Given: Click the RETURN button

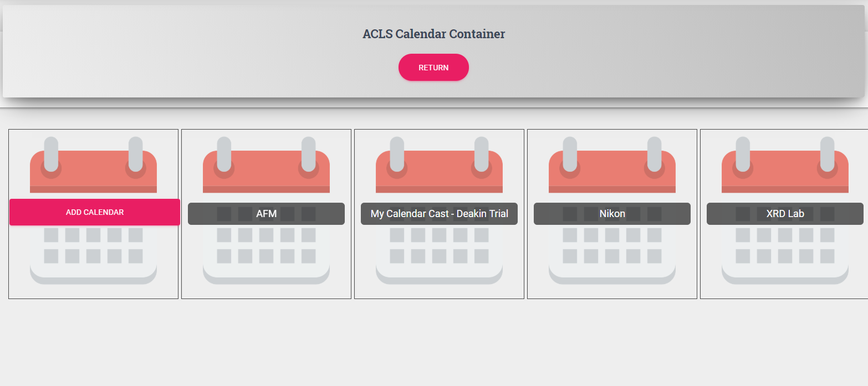Looking at the screenshot, I should coord(433,68).
